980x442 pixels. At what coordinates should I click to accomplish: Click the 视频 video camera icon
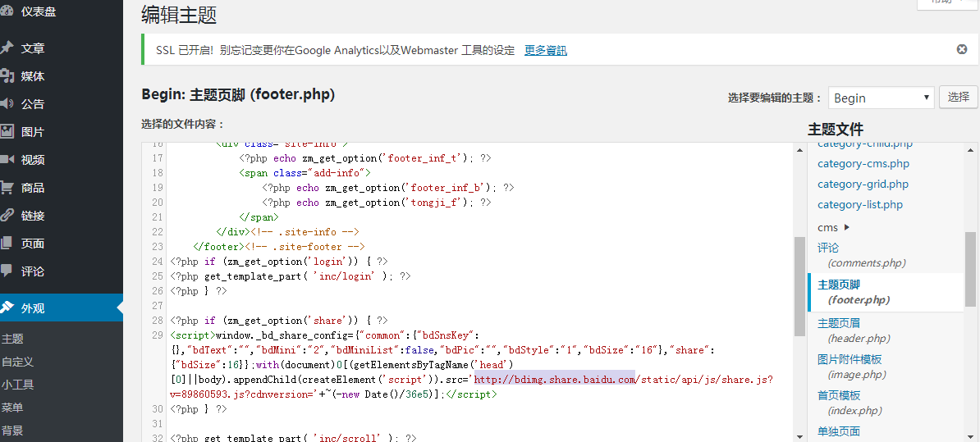coord(7,160)
